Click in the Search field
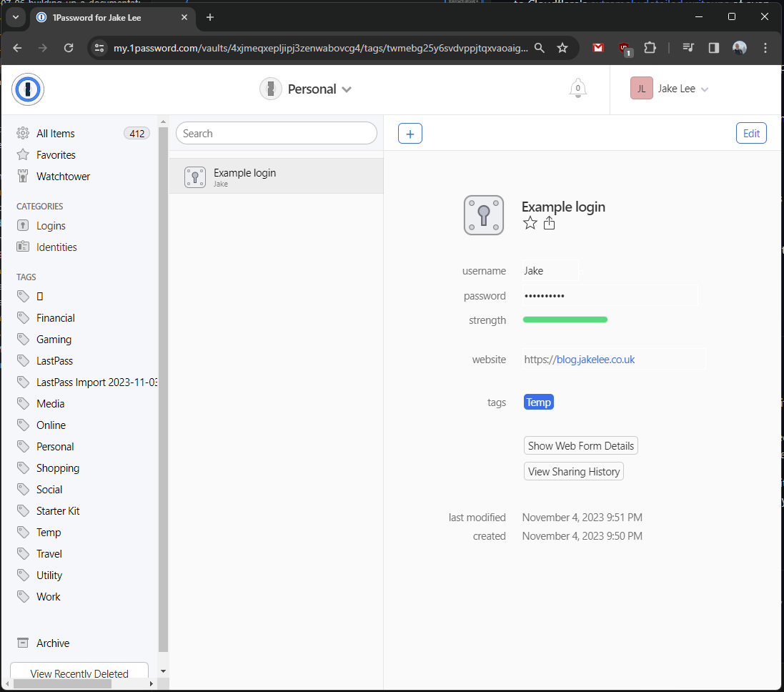784x692 pixels. (x=277, y=134)
